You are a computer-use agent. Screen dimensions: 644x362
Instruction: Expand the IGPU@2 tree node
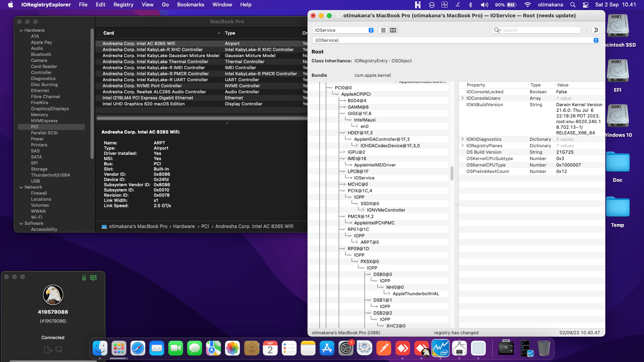point(343,152)
